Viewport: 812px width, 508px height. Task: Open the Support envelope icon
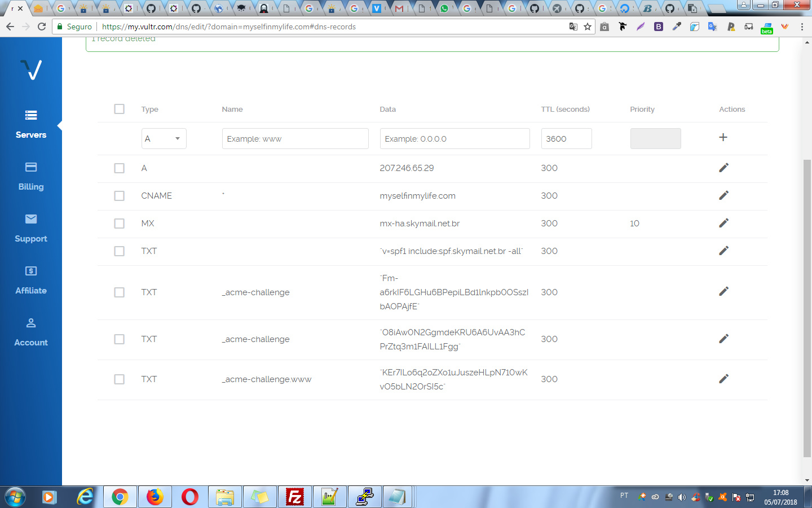click(31, 219)
